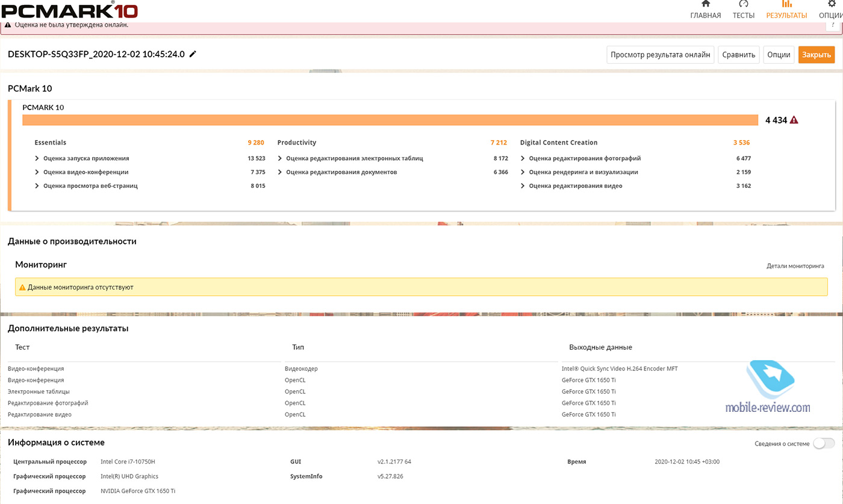Click the value 6 477
The height and width of the screenshot is (504, 843).
743,158
